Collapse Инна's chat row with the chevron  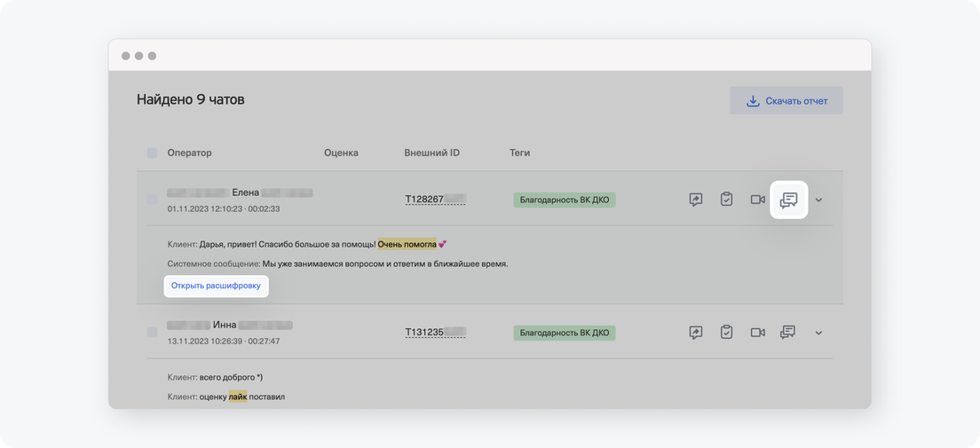point(818,333)
